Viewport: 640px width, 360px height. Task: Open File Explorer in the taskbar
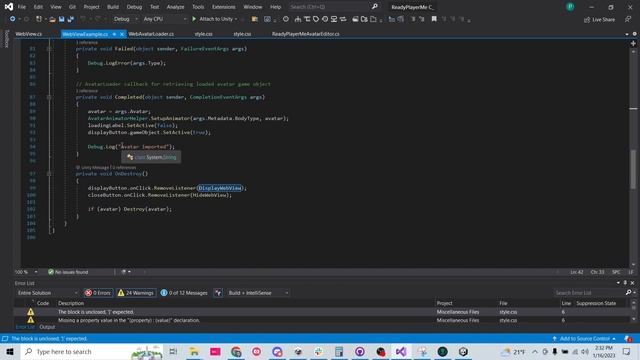click(194, 351)
